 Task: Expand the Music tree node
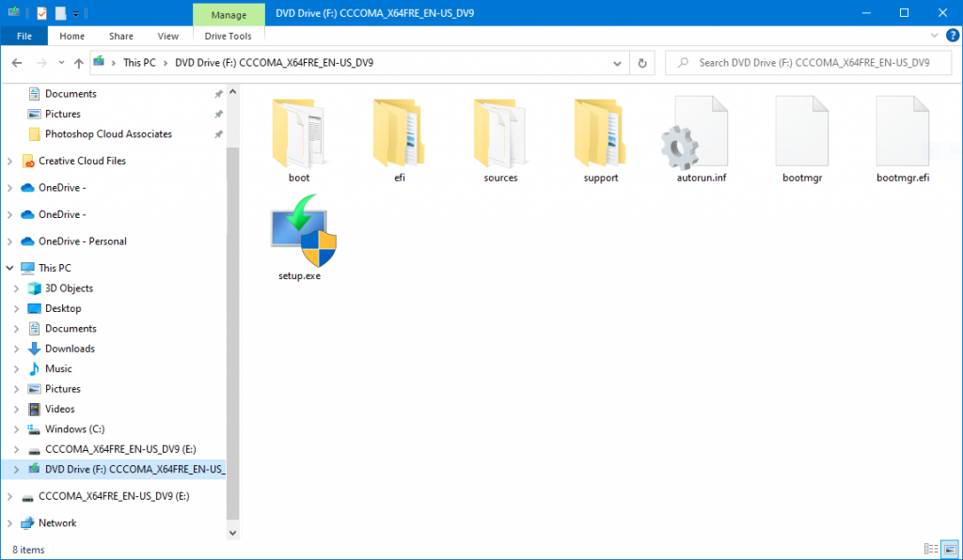(17, 368)
